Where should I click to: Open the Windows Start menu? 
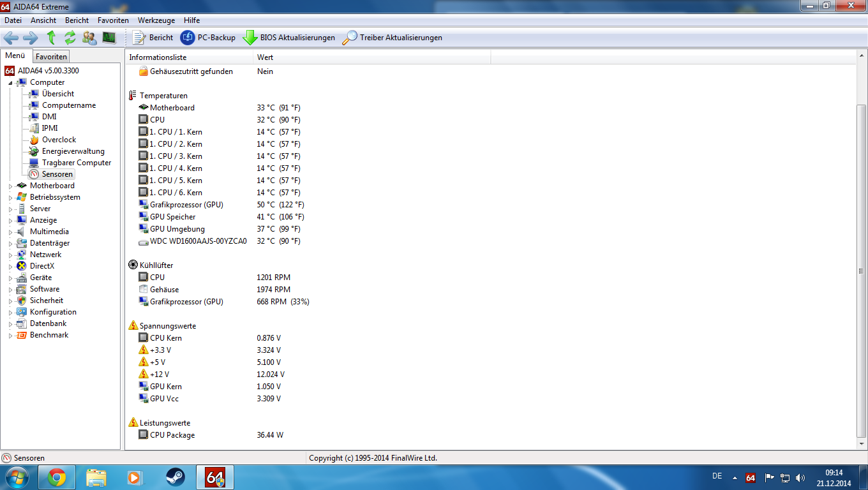click(16, 477)
